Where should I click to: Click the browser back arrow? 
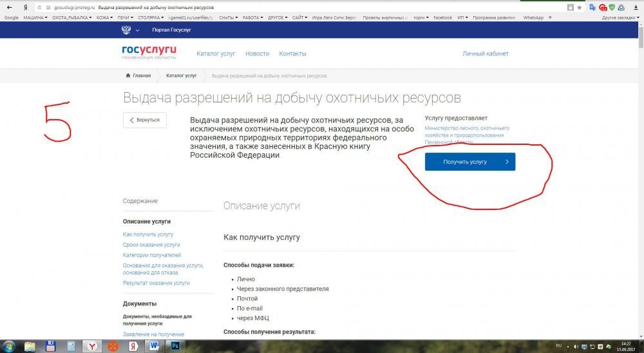pos(8,7)
